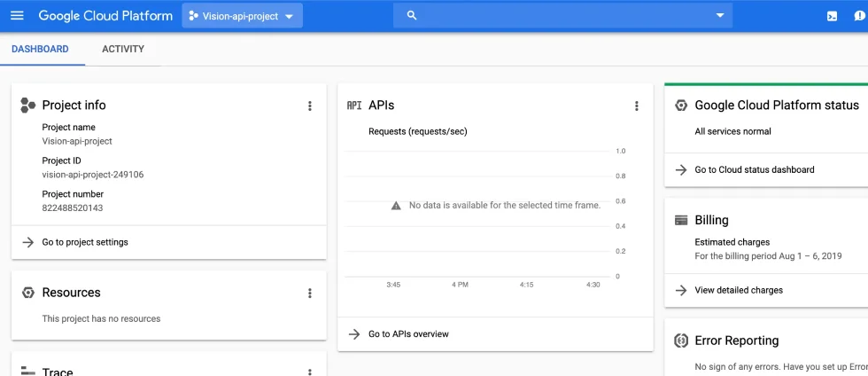The height and width of the screenshot is (376, 868).
Task: Switch to the DASHBOARD tab
Action: pyautogui.click(x=40, y=49)
